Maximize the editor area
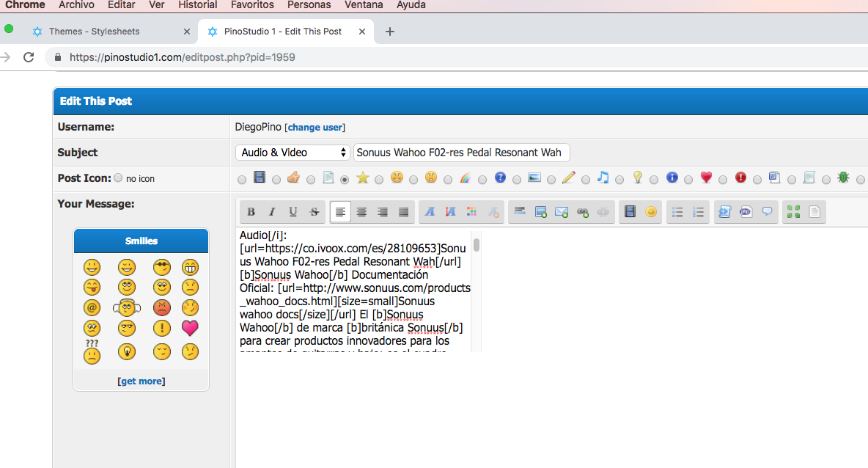Screen dimensions: 868x468 (x=793, y=211)
